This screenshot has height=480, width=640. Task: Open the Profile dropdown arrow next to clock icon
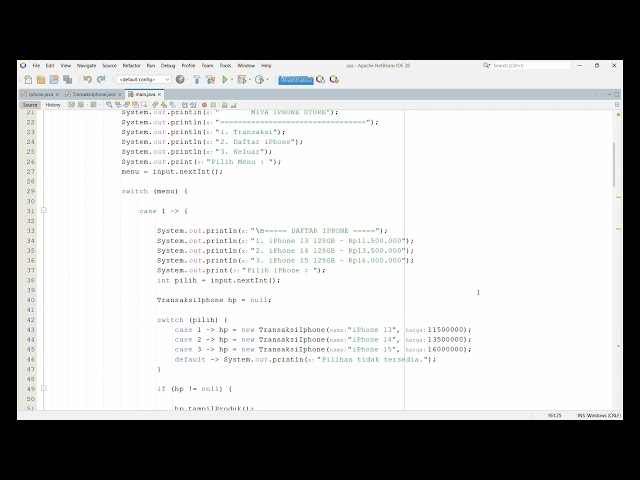[267, 80]
